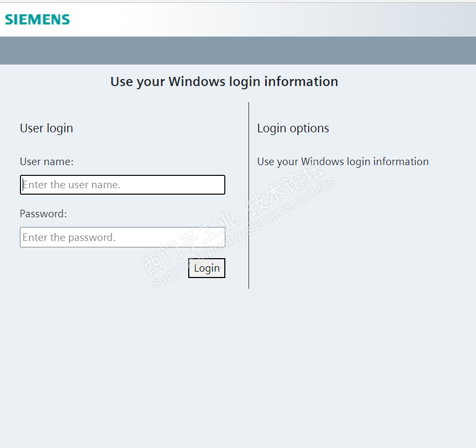Image resolution: width=476 pixels, height=448 pixels.
Task: Click into the Password input field
Action: pyautogui.click(x=123, y=237)
